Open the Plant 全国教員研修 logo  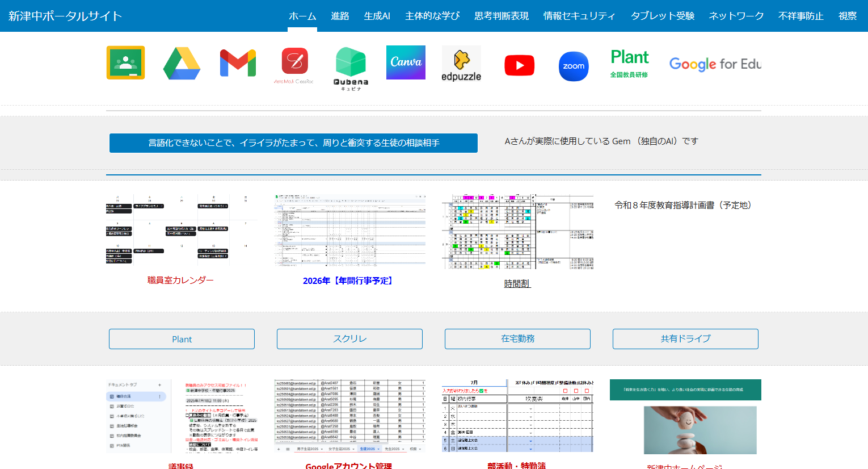pyautogui.click(x=629, y=64)
